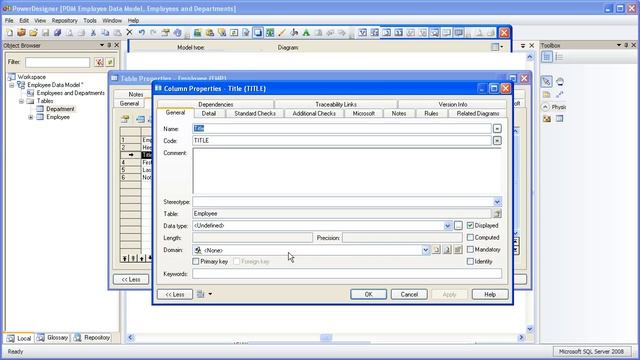Click Name field sync button
The width and height of the screenshot is (640, 360).
497,129
